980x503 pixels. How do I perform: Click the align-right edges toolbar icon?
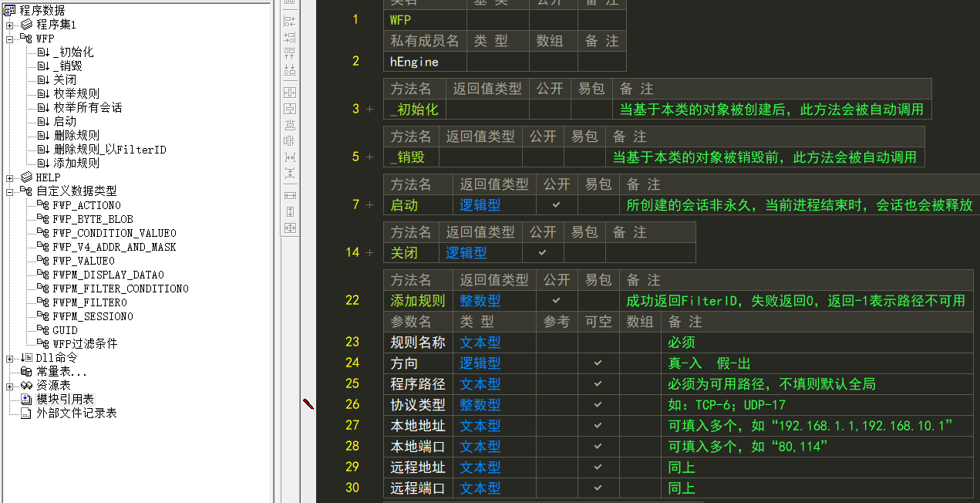(290, 37)
